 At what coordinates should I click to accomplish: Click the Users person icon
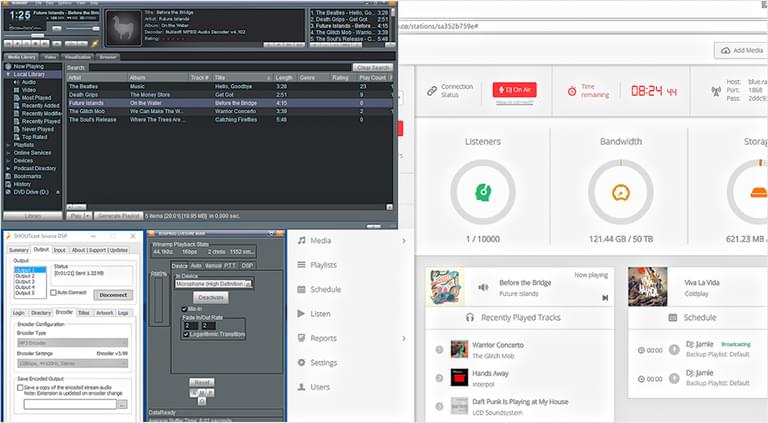pos(301,386)
